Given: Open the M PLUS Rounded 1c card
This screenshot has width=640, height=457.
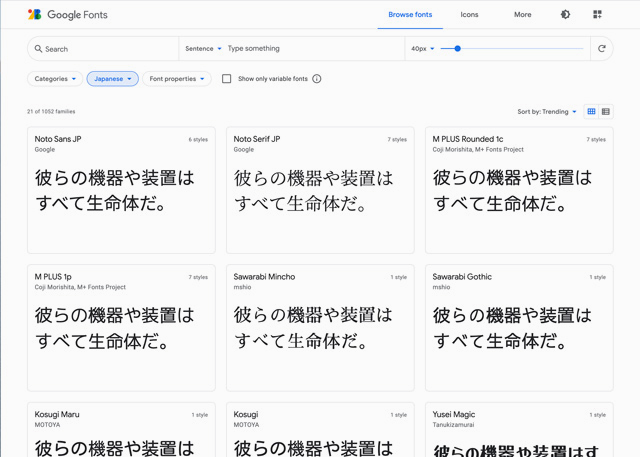Looking at the screenshot, I should tap(519, 190).
